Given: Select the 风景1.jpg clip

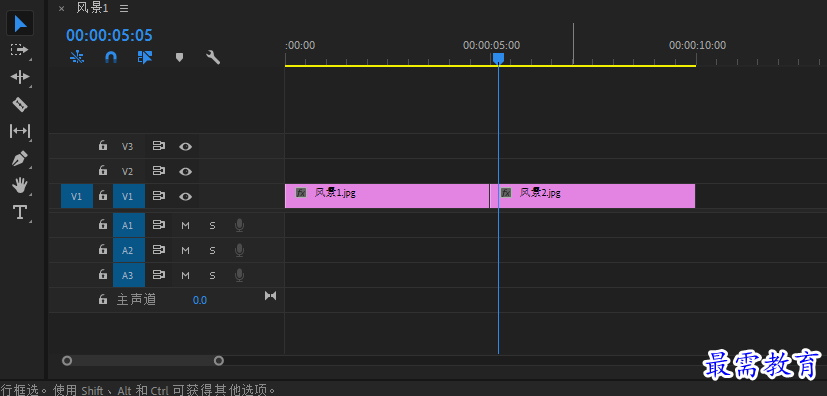Looking at the screenshot, I should coord(387,196).
